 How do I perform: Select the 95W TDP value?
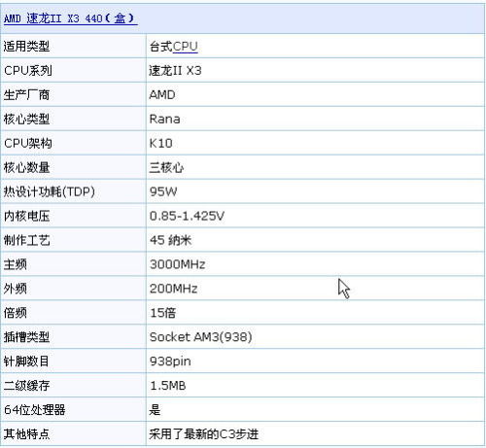click(163, 191)
